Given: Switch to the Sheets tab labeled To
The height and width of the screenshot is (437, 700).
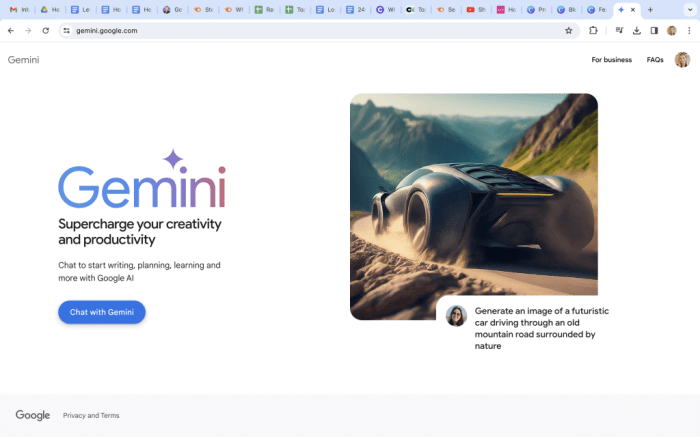Looking at the screenshot, I should (294, 9).
